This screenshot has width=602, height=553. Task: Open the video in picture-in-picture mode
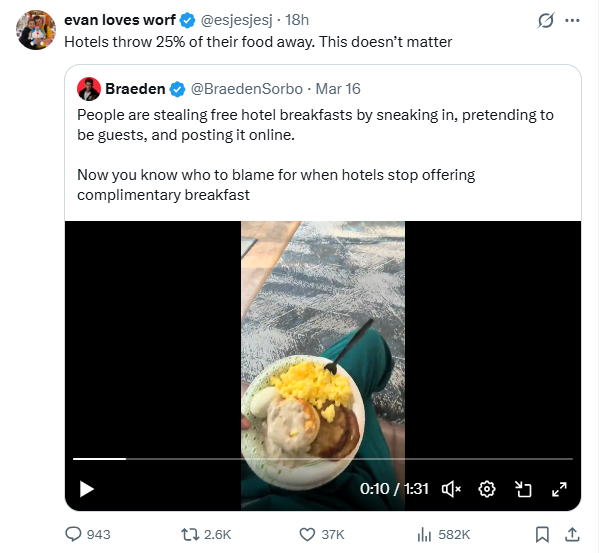point(523,489)
